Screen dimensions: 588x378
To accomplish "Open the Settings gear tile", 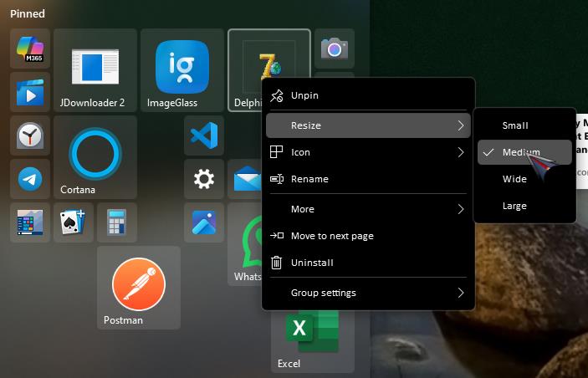I will [x=204, y=179].
